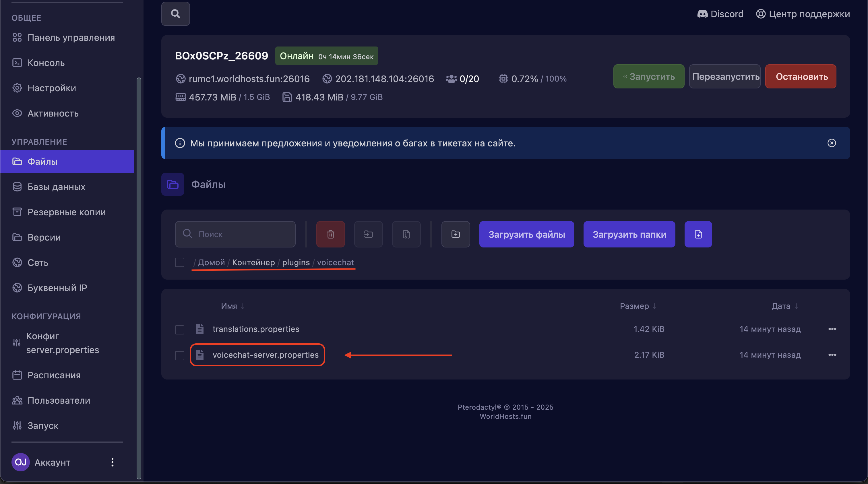Open the Discord link in header
868x484 pixels.
(720, 14)
